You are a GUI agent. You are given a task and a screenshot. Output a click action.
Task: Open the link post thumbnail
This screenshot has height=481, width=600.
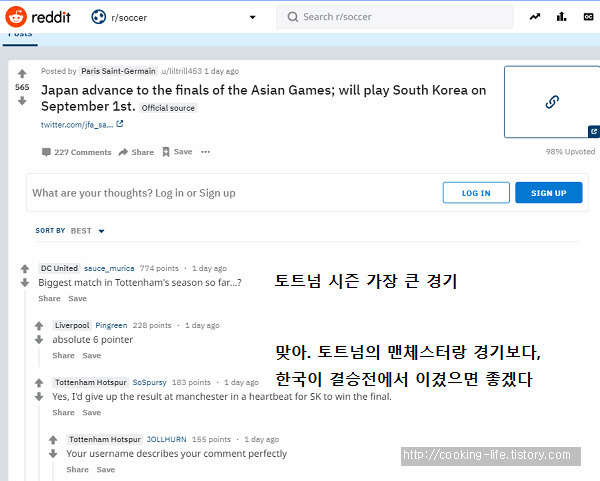click(552, 102)
